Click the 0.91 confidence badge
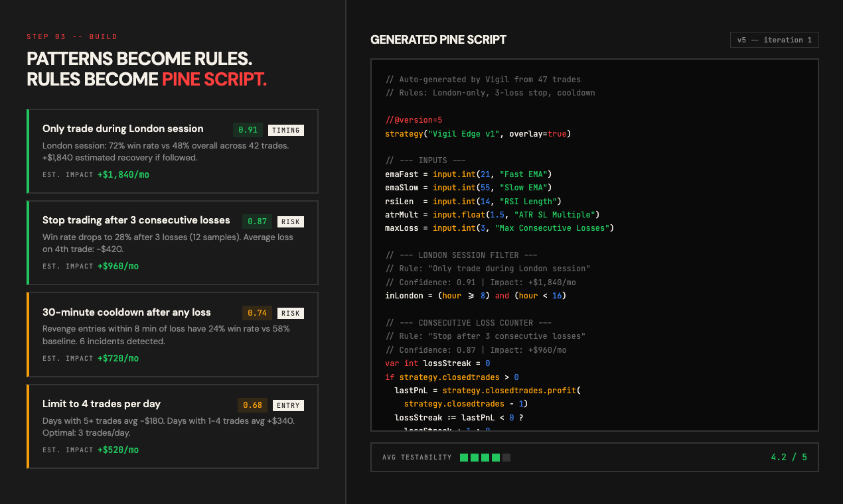The height and width of the screenshot is (504, 843). 248,130
